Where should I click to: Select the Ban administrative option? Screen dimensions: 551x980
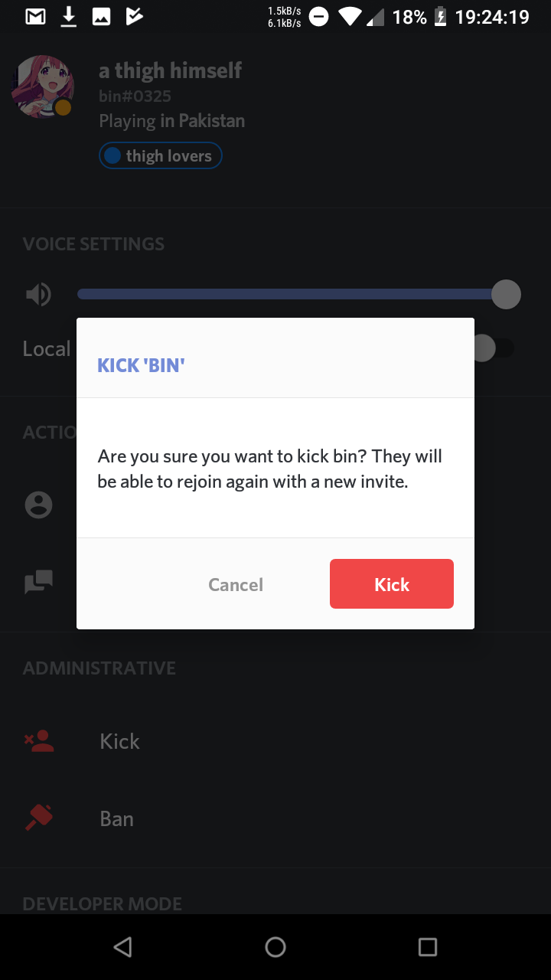click(117, 818)
